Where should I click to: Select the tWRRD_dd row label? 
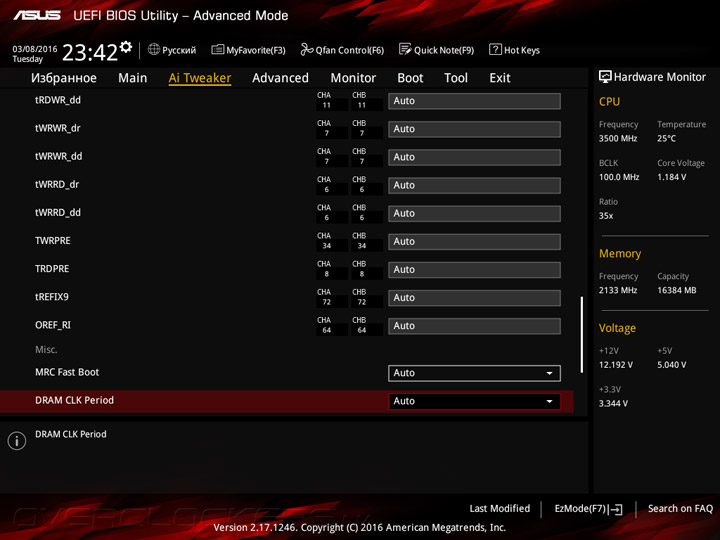click(x=58, y=213)
